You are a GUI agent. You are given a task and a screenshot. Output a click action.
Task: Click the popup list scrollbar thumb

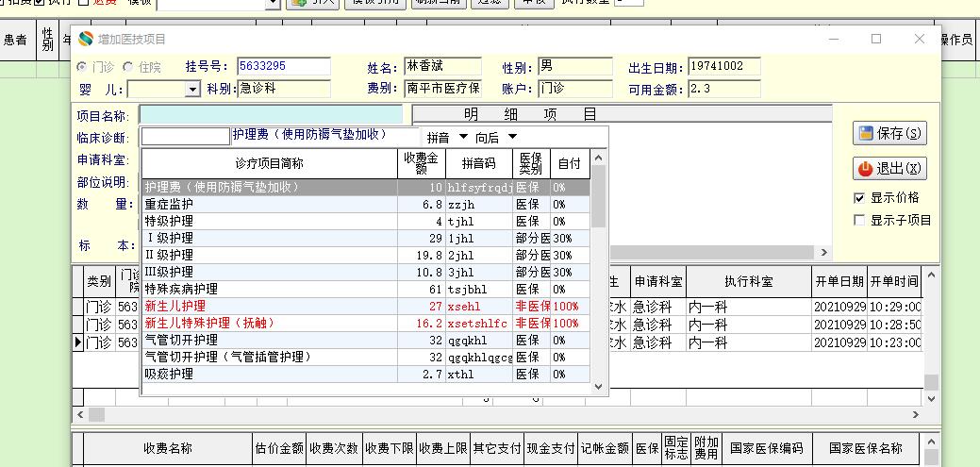pos(598,196)
